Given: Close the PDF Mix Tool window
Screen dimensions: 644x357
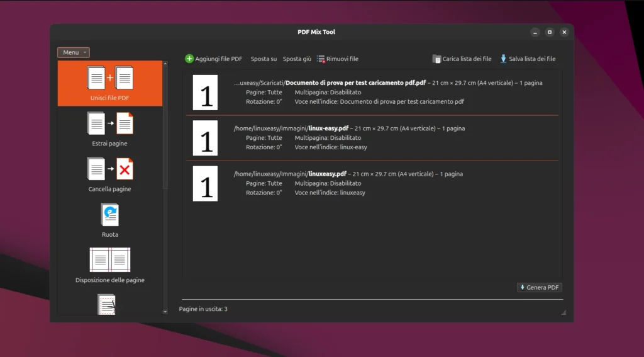Looking at the screenshot, I should click(x=564, y=32).
